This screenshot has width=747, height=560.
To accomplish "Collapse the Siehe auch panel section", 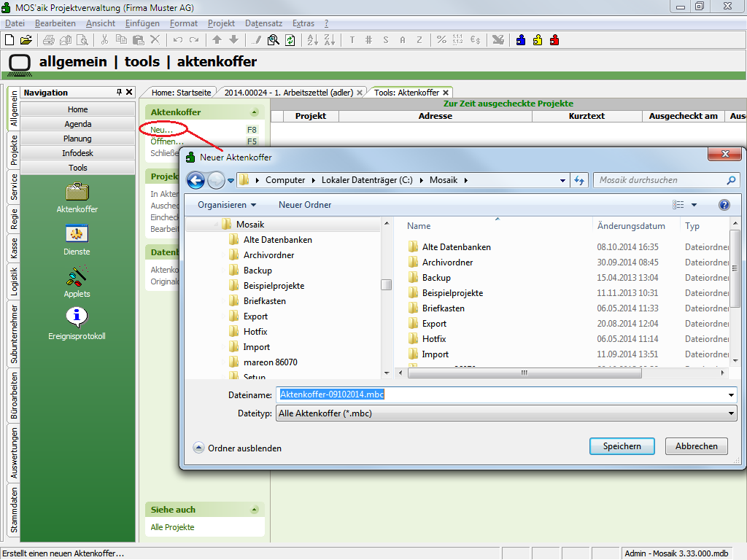I will [x=255, y=510].
